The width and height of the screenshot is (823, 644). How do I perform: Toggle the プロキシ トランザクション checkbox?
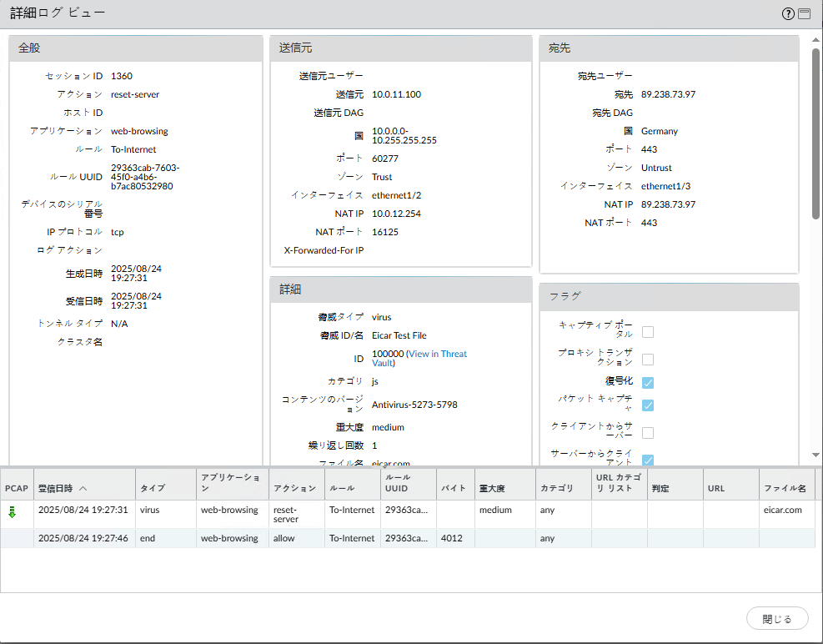pyautogui.click(x=648, y=360)
